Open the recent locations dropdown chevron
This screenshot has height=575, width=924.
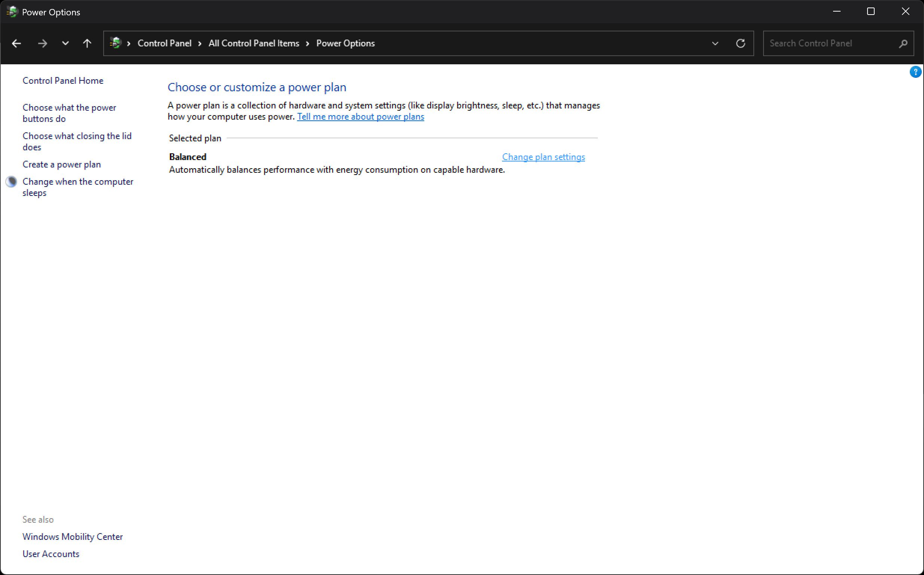(x=65, y=43)
